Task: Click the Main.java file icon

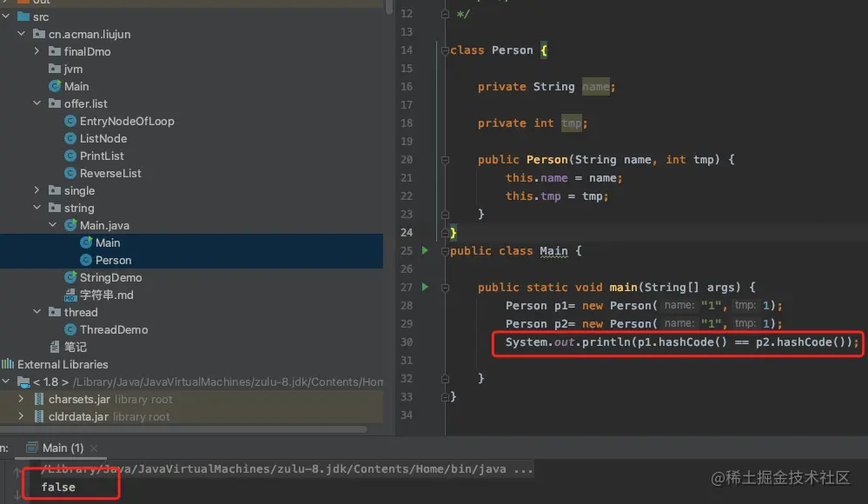Action: [70, 225]
